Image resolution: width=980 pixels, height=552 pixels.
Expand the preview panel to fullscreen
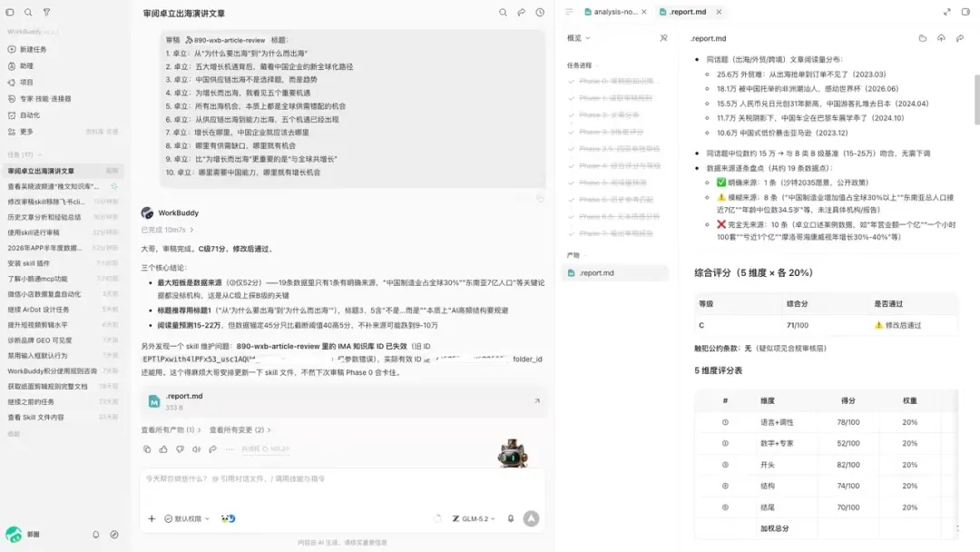click(x=946, y=12)
